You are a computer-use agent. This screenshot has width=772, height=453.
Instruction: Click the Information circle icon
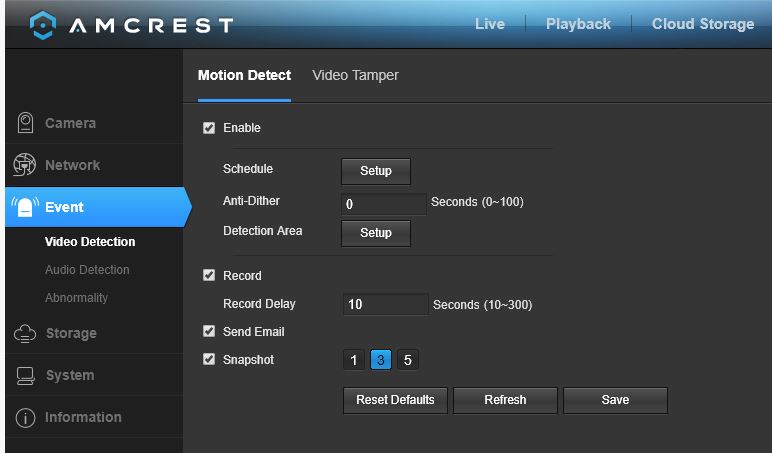point(25,418)
